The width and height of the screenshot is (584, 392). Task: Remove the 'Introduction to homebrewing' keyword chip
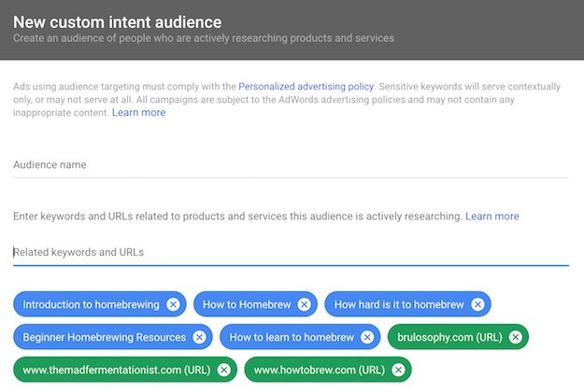tap(173, 304)
